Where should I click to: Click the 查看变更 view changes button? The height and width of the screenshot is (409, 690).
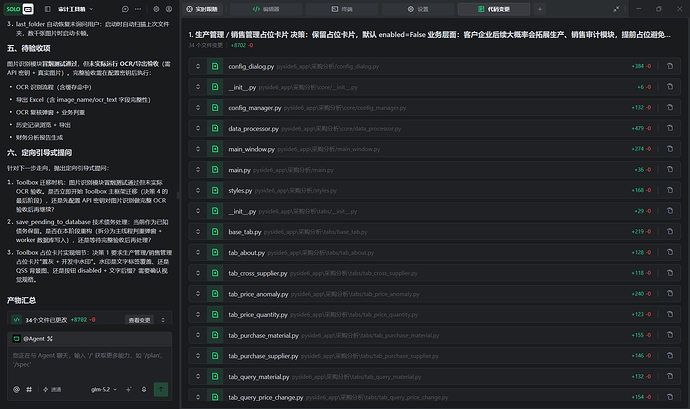(x=139, y=320)
